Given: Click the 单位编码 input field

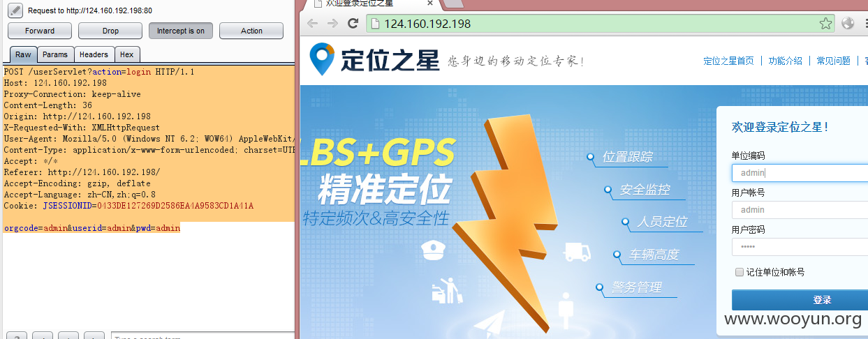Looking at the screenshot, I should click(800, 172).
